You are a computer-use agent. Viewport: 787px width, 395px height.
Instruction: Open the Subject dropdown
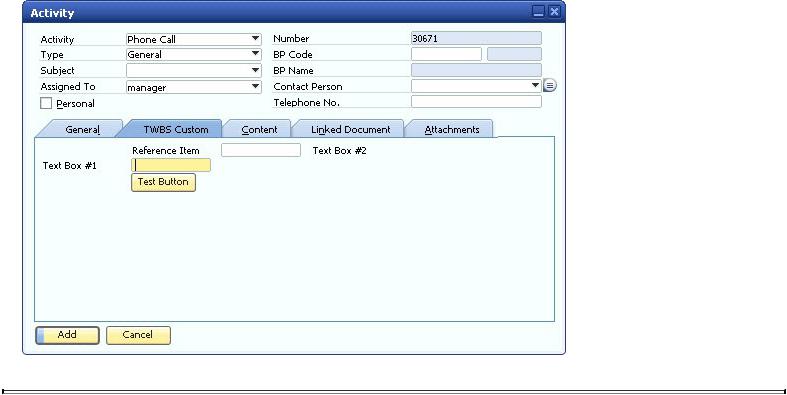tap(194, 70)
